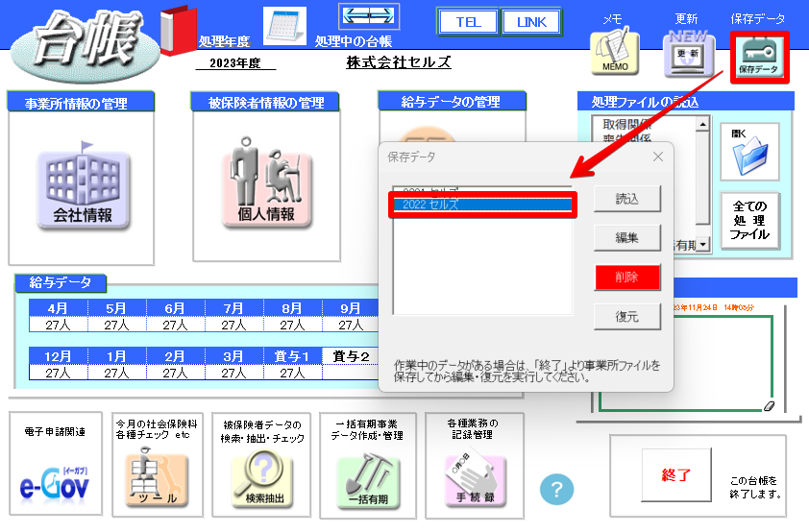Click 読込 button in 保存データ dialog
809x532 pixels.
click(626, 199)
